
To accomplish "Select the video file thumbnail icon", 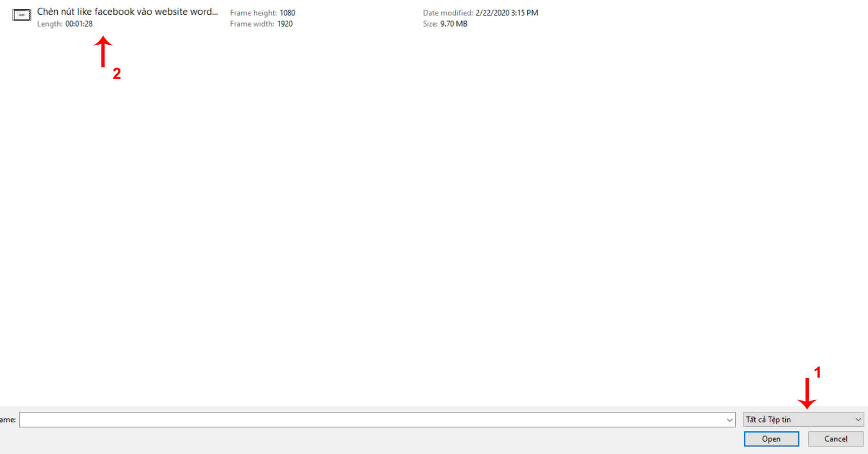I will coord(21,15).
